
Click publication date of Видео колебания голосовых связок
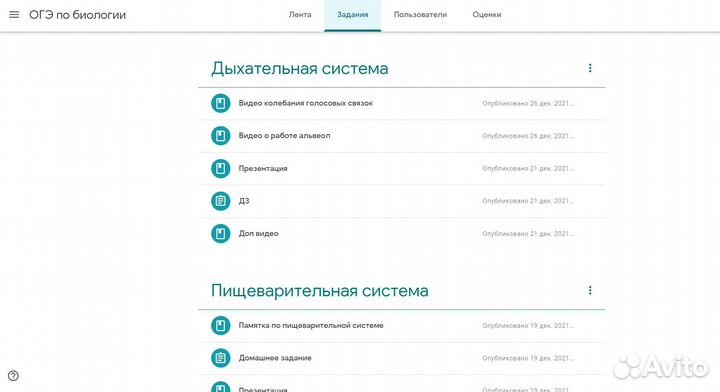coord(528,103)
